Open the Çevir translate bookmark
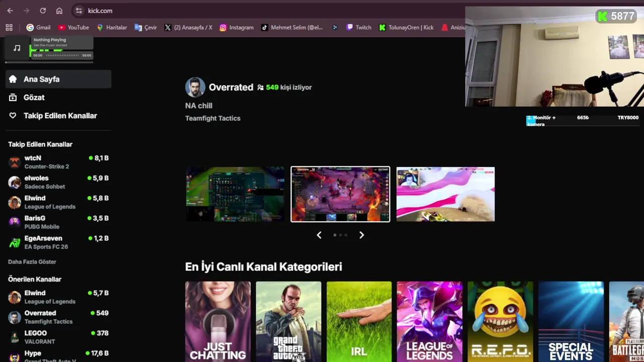 tap(146, 28)
